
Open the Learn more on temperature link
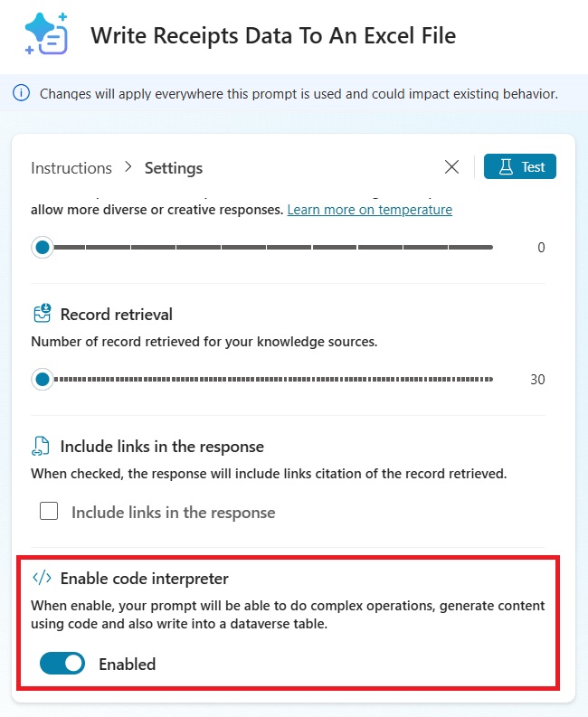click(369, 210)
